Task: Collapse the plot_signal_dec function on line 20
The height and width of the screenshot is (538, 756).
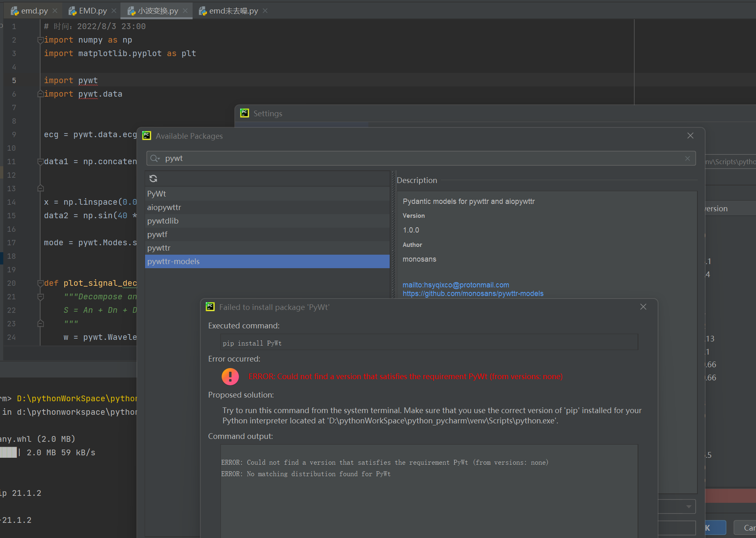Action: pyautogui.click(x=41, y=283)
